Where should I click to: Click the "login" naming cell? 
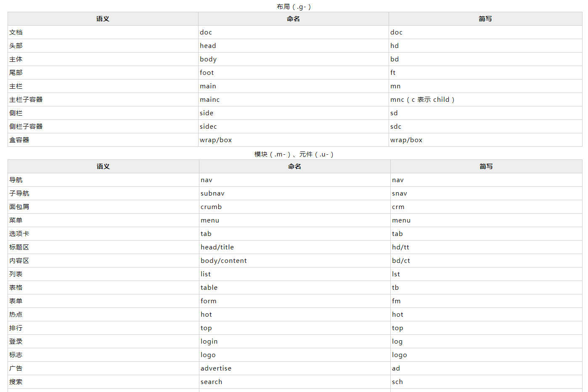click(x=209, y=342)
